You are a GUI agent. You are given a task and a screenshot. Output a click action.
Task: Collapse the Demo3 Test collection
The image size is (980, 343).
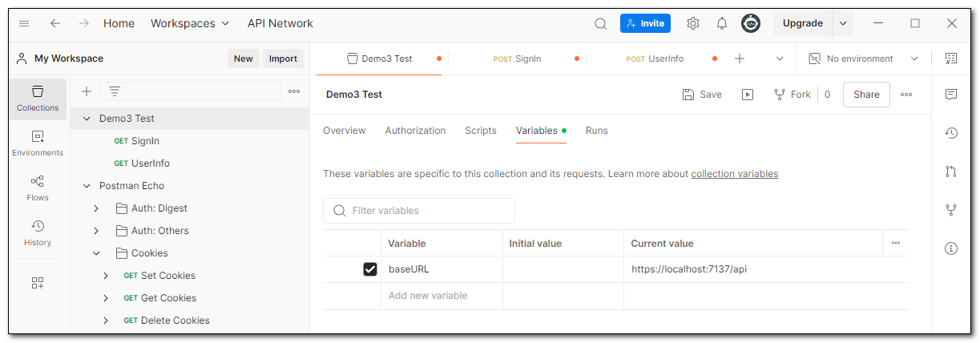tap(87, 119)
